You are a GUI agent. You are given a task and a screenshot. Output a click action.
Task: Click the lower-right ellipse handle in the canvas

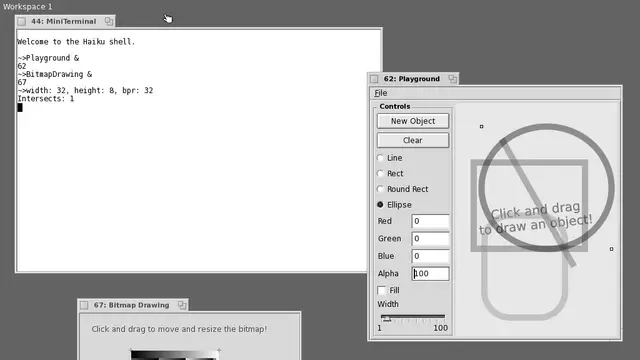pos(611,249)
